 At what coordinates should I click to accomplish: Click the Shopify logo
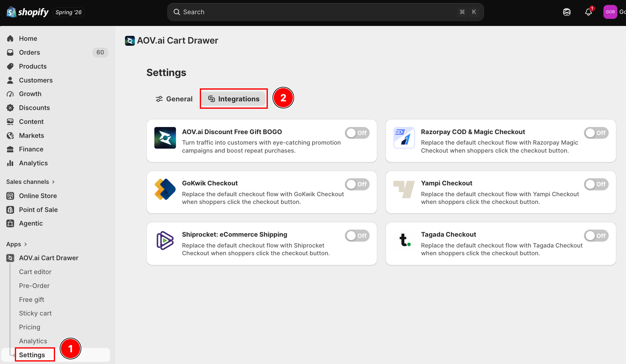tap(28, 12)
